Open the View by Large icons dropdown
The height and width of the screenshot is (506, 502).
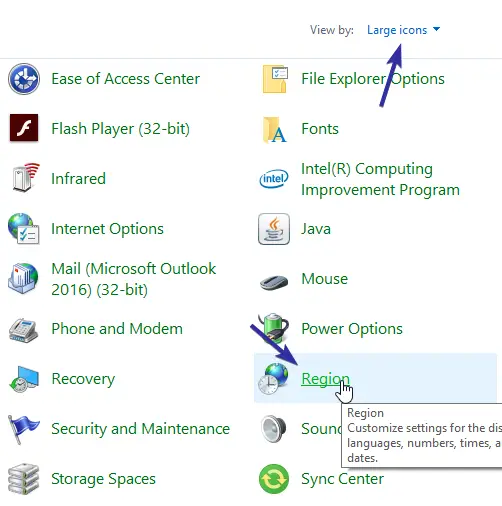(x=403, y=30)
